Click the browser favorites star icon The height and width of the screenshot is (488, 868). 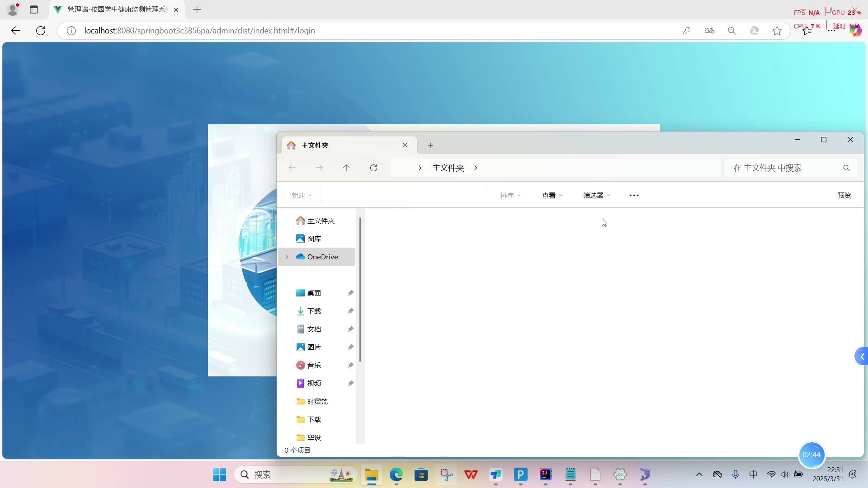click(x=777, y=31)
